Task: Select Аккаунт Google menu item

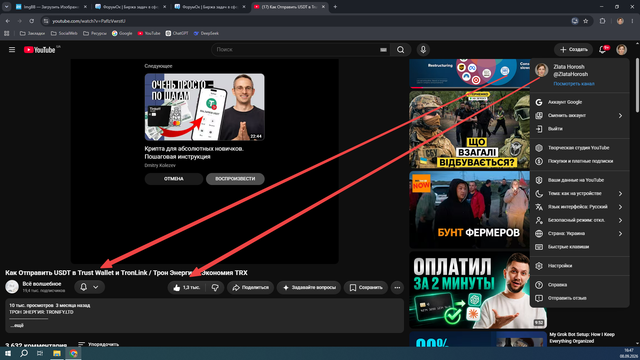Action: [x=579, y=102]
